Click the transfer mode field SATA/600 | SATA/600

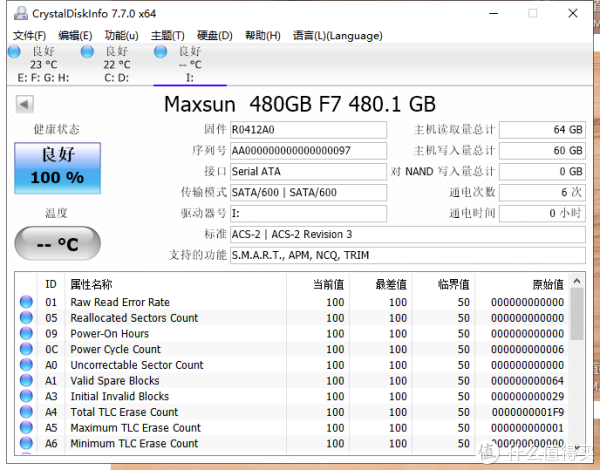308,192
